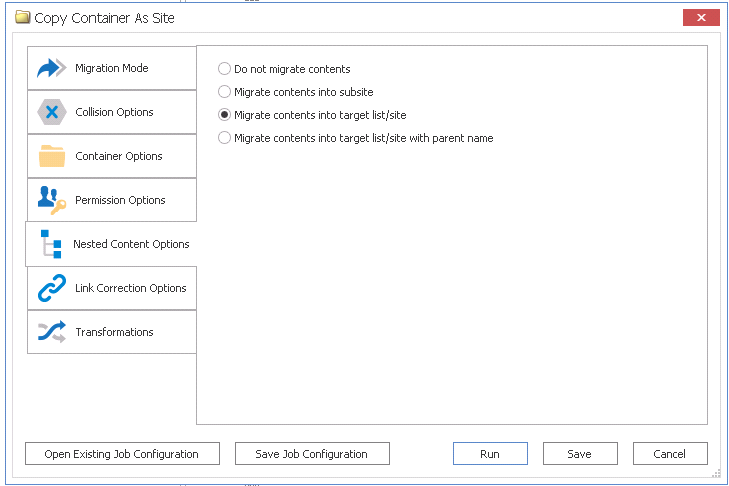Click Open Existing Job Configuration
The width and height of the screenshot is (729, 486).
click(x=121, y=454)
